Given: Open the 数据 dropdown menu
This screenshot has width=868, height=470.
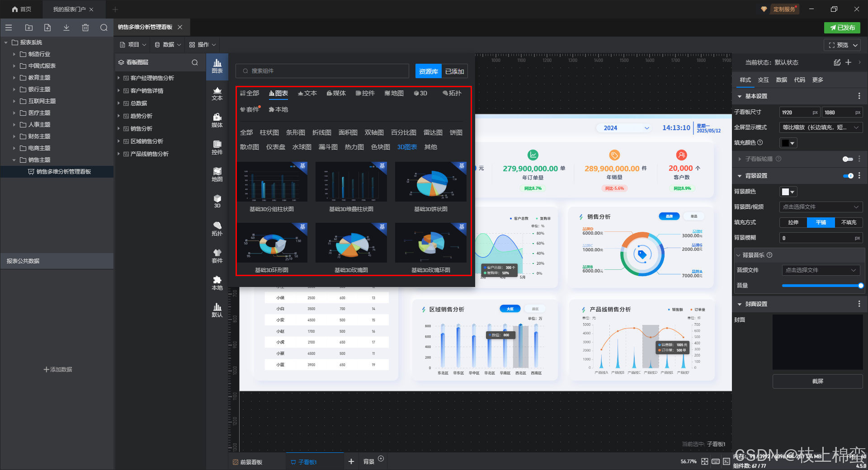Looking at the screenshot, I should pyautogui.click(x=168, y=45).
